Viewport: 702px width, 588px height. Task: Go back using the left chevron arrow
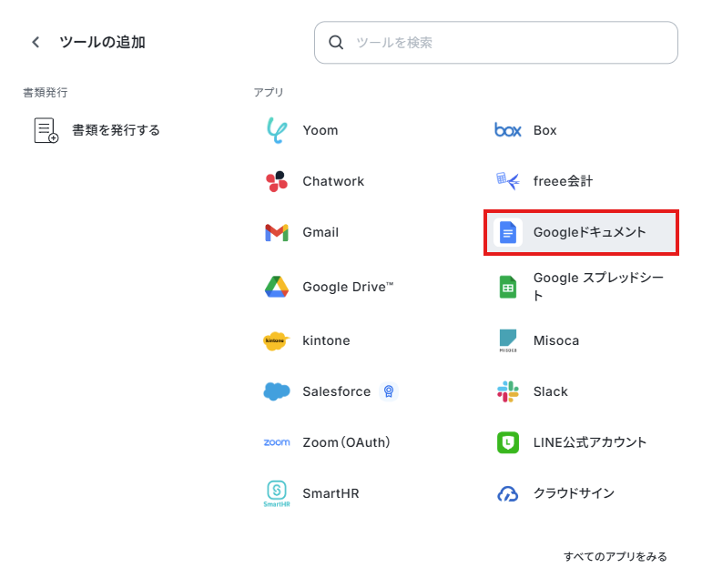[x=36, y=43]
